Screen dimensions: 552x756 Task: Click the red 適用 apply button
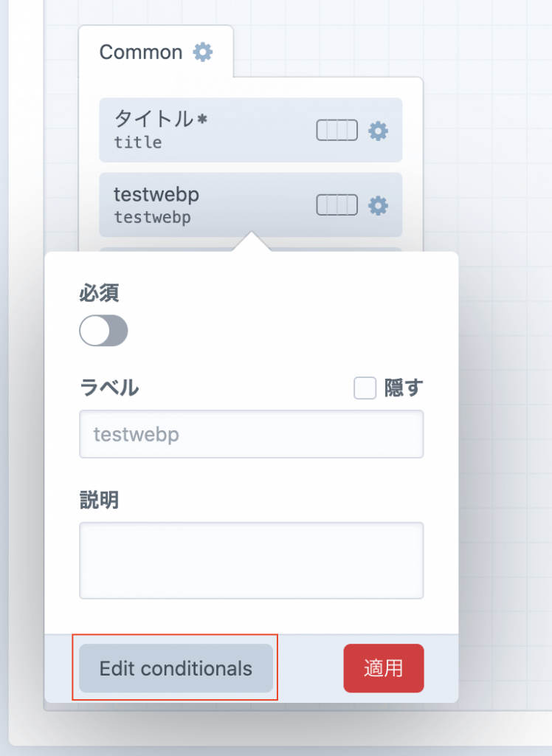click(383, 667)
